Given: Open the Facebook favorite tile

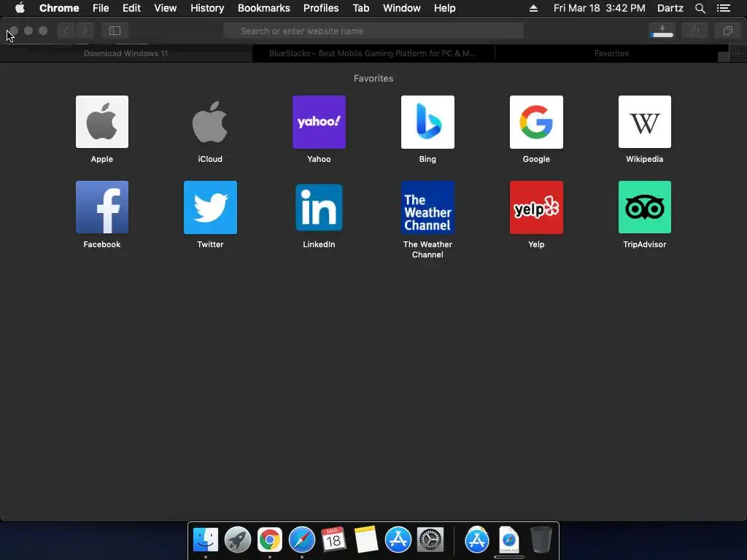Looking at the screenshot, I should [x=102, y=207].
